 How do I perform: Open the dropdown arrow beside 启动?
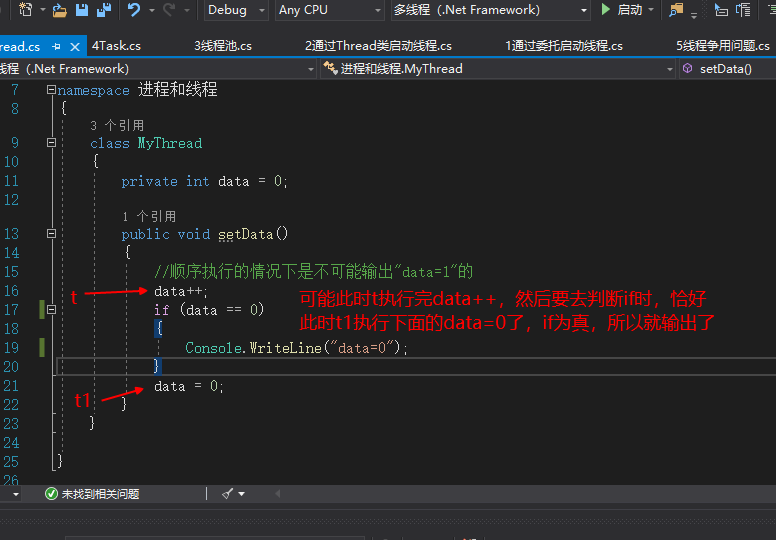coord(651,10)
